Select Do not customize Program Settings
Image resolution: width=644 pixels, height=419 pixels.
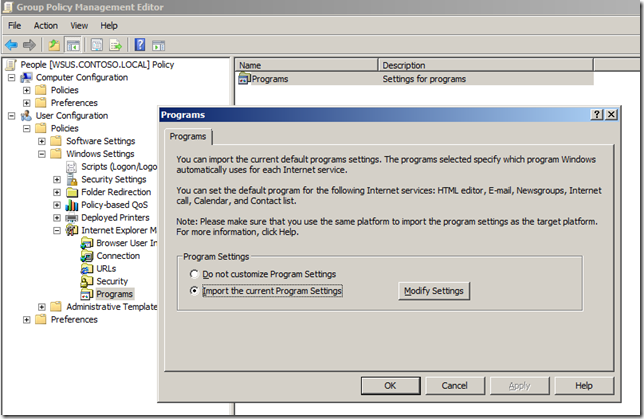[x=195, y=274]
